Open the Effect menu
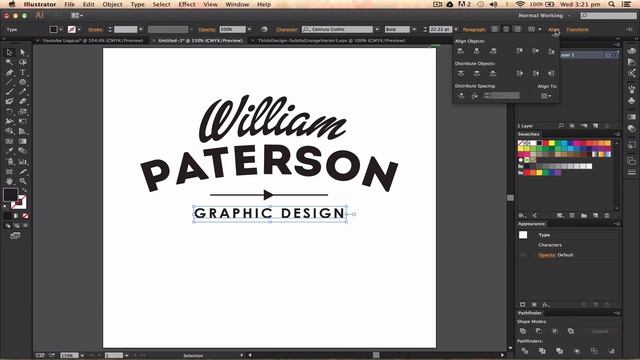The height and width of the screenshot is (360, 640). pyautogui.click(x=187, y=4)
